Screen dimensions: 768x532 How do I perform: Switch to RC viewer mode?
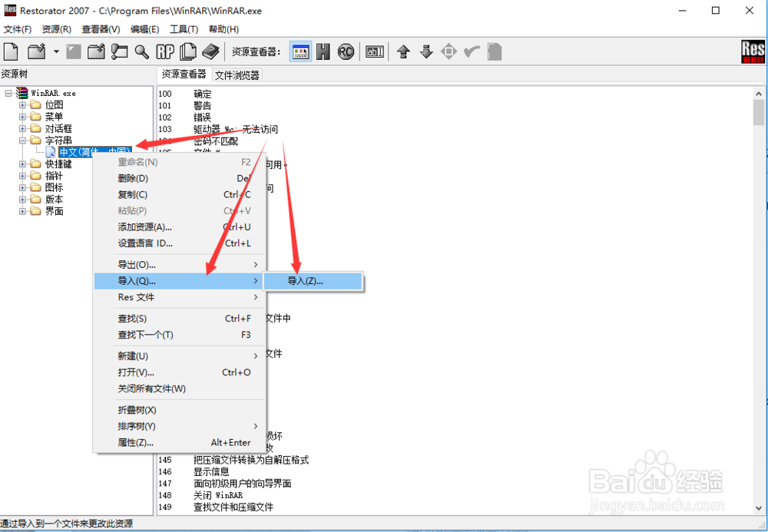pos(346,51)
